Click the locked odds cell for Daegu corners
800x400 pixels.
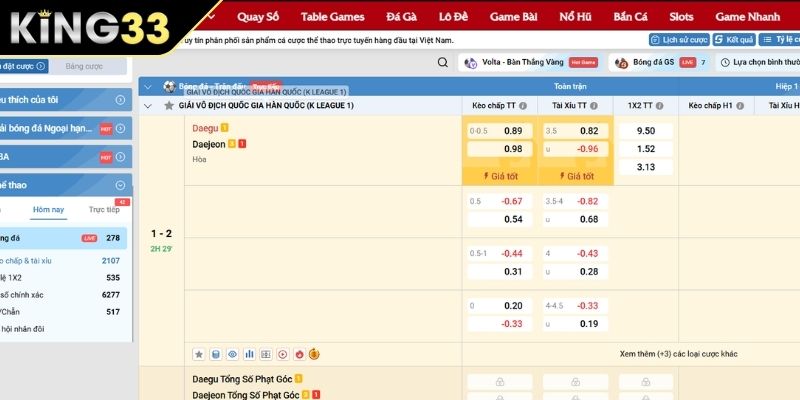[500, 382]
